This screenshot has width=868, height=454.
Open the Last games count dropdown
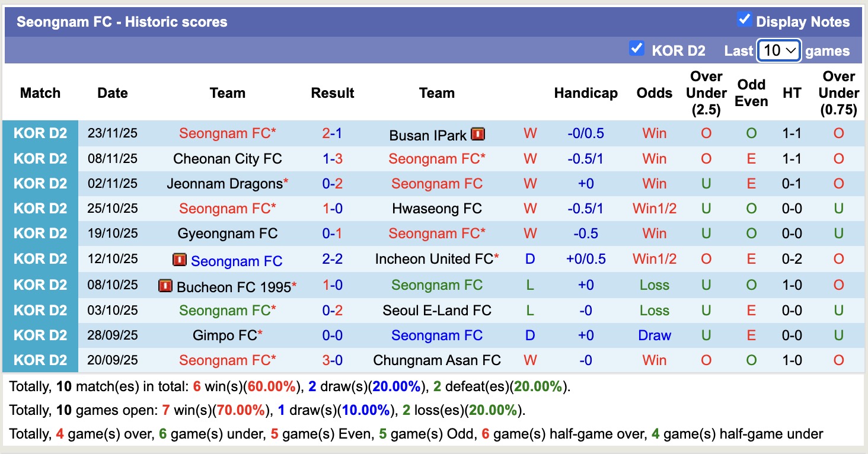pos(779,51)
